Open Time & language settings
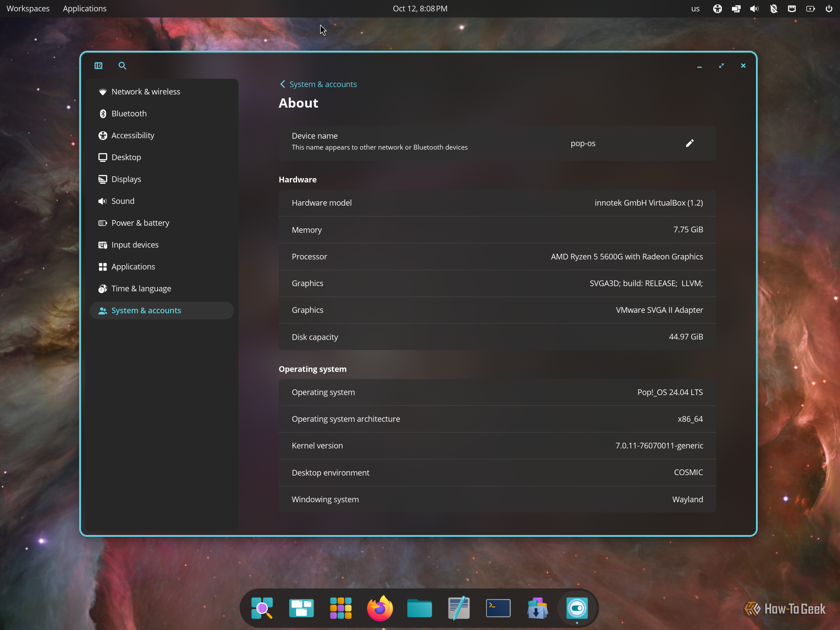 pyautogui.click(x=162, y=289)
